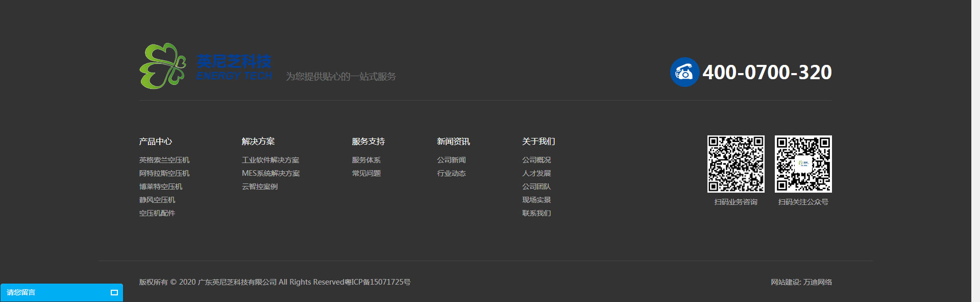Open the 产品中心 footer heading
This screenshot has height=302, width=980.
point(155,142)
